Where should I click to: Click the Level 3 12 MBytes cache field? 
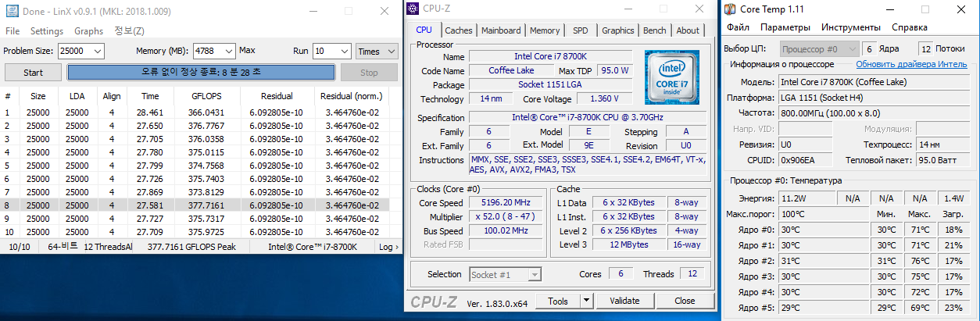point(629,244)
